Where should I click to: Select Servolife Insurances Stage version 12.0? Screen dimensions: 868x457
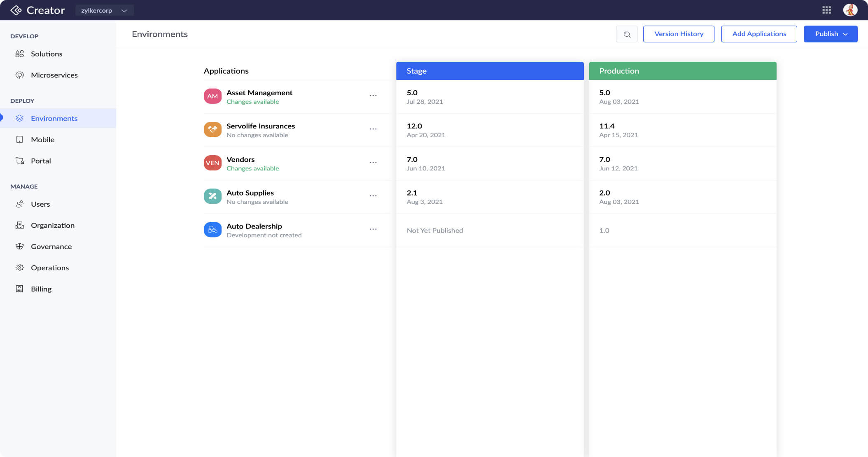coord(414,126)
